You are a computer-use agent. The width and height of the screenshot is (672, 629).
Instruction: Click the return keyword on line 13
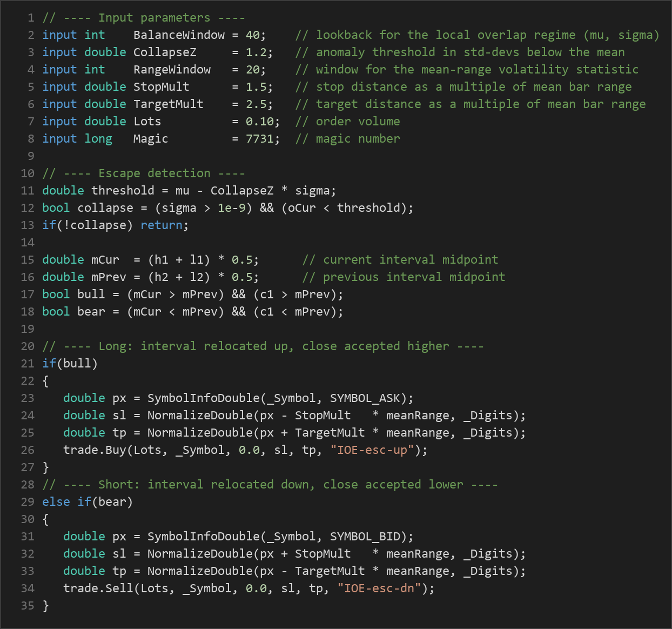click(x=161, y=225)
